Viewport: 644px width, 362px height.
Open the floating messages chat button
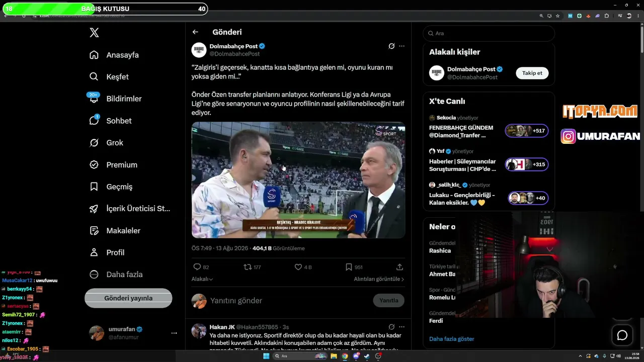click(x=622, y=335)
